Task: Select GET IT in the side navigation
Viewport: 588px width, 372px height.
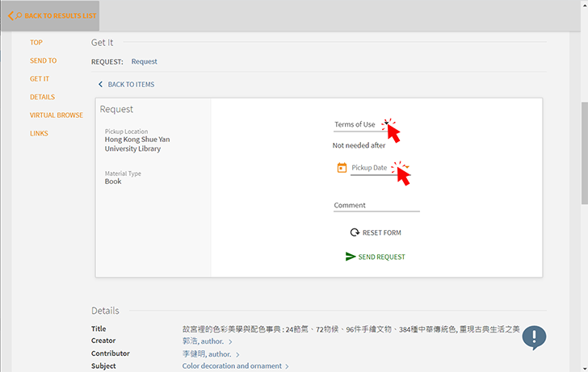Action: pyautogui.click(x=40, y=79)
